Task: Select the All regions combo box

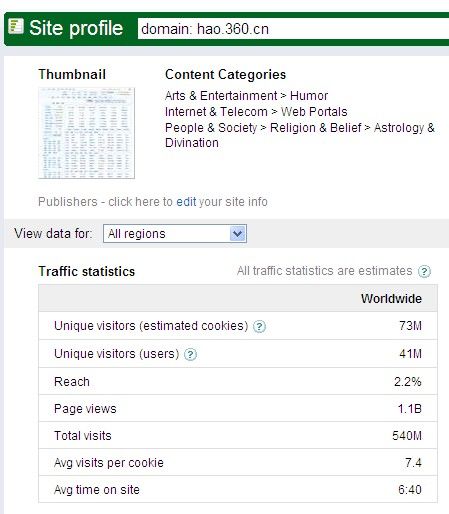Action: 175,234
